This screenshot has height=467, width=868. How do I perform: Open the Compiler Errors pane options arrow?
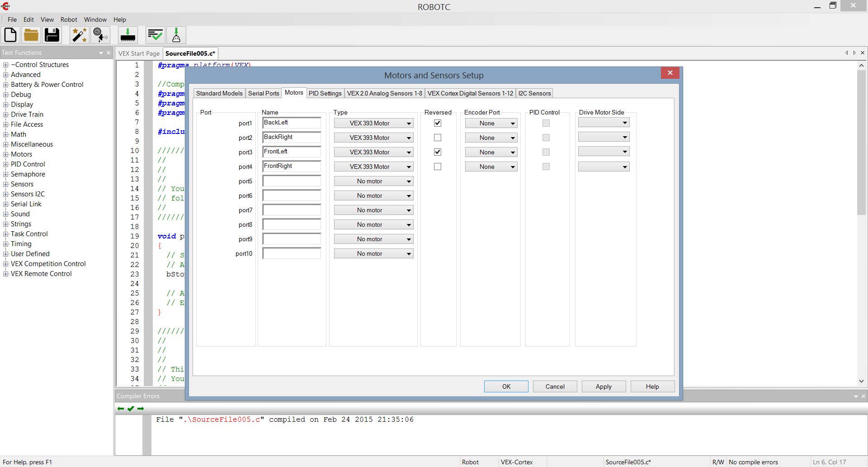coord(856,396)
